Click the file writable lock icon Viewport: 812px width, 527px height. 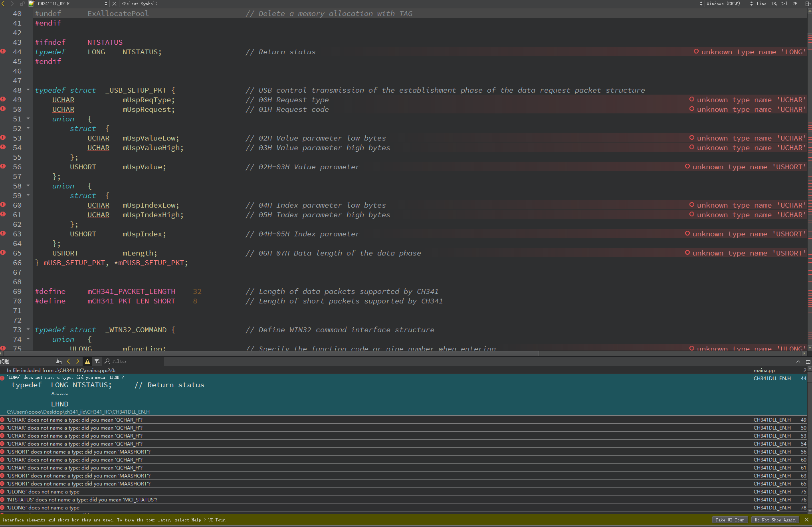[x=22, y=4]
